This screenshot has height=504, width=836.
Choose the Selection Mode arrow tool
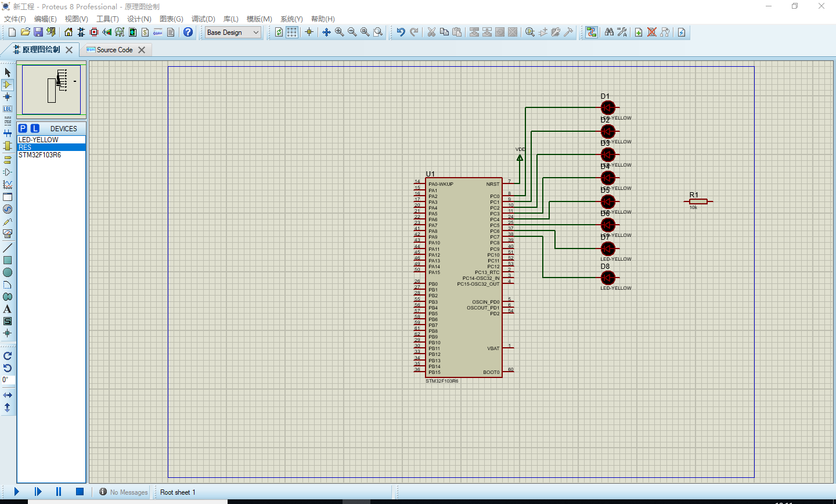[x=8, y=72]
